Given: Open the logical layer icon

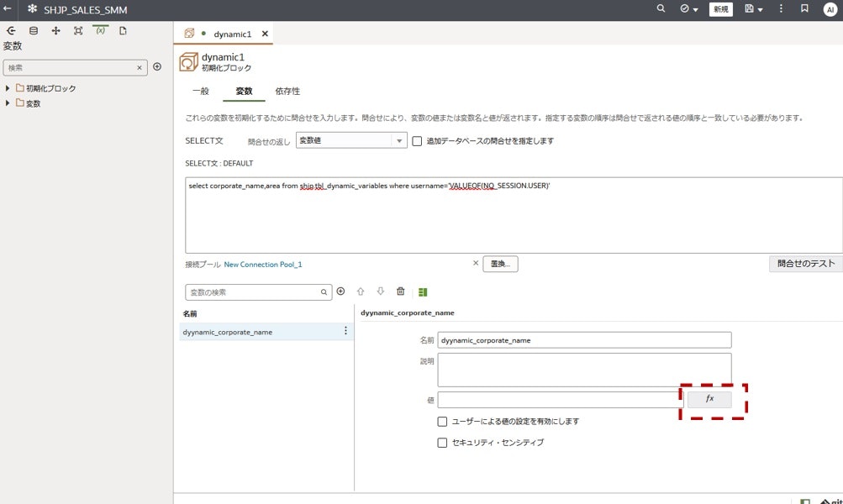Looking at the screenshot, I should [56, 30].
